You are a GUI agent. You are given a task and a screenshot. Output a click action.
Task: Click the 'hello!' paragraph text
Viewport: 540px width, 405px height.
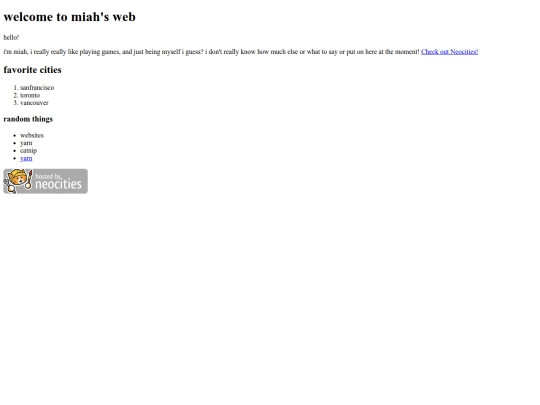click(11, 37)
